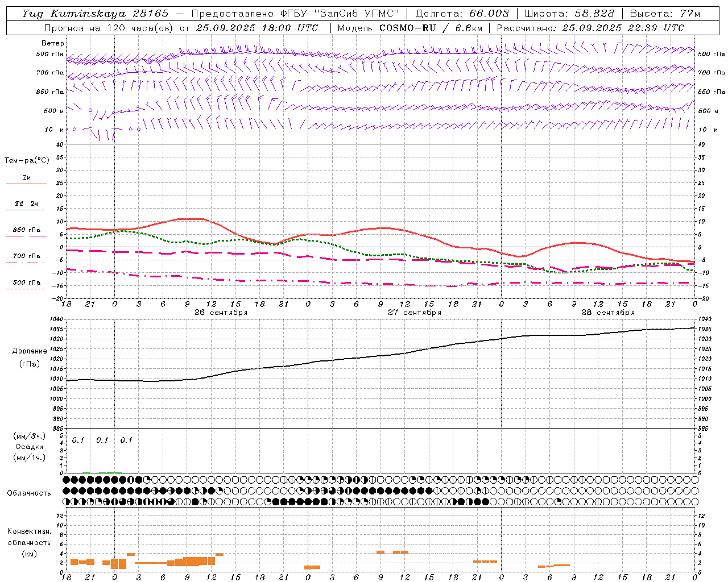Image resolution: width=728 pixels, height=582 pixels.
Task: Click '10 м' label right of wind barbs
Action: pyautogui.click(x=707, y=130)
